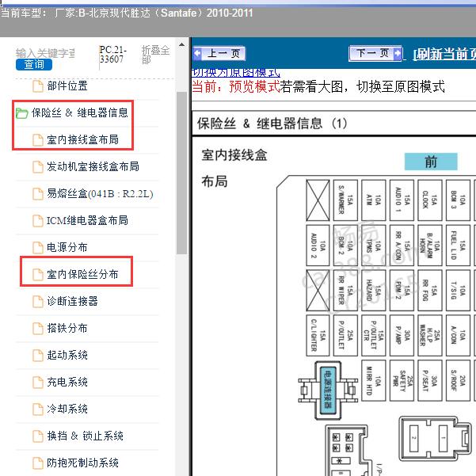This screenshot has width=476, height=476.
Task: Click the 15A FUEL LID fuse
Action: 458,246
